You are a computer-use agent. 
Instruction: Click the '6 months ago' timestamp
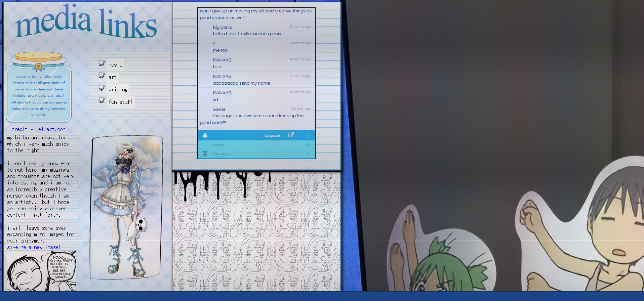click(300, 43)
